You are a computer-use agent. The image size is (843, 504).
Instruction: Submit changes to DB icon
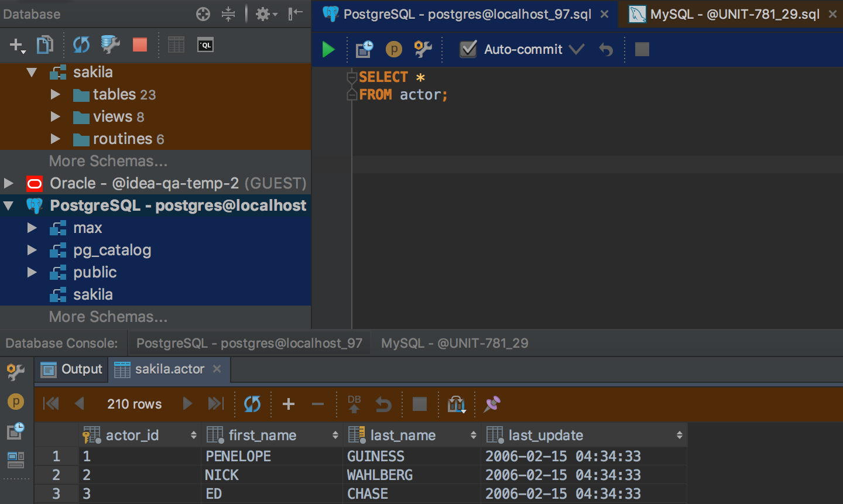(354, 403)
